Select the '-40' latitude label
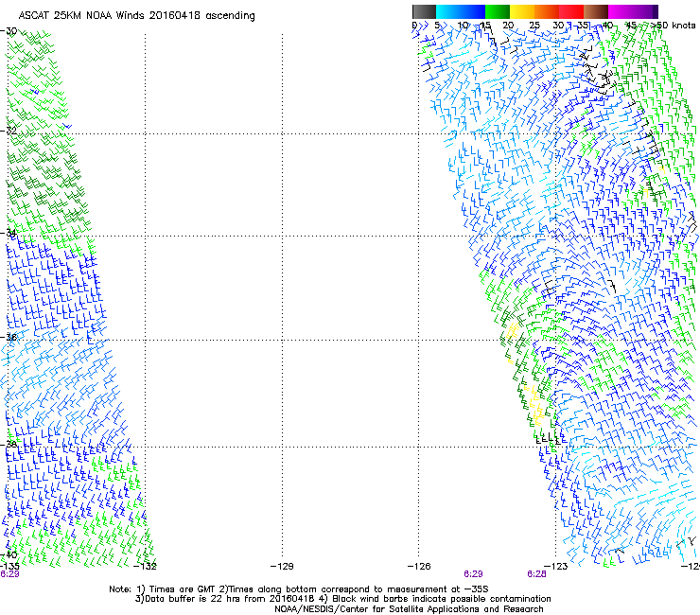 9,555
